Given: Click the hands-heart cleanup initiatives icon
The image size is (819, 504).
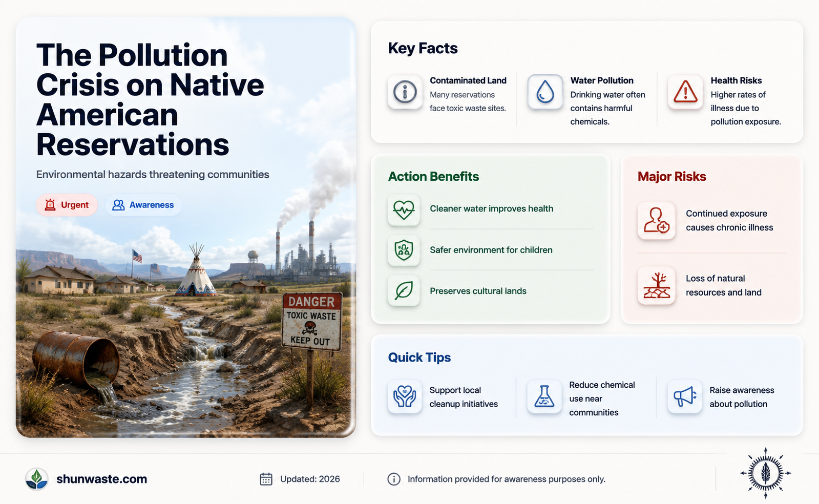Looking at the screenshot, I should (x=405, y=396).
